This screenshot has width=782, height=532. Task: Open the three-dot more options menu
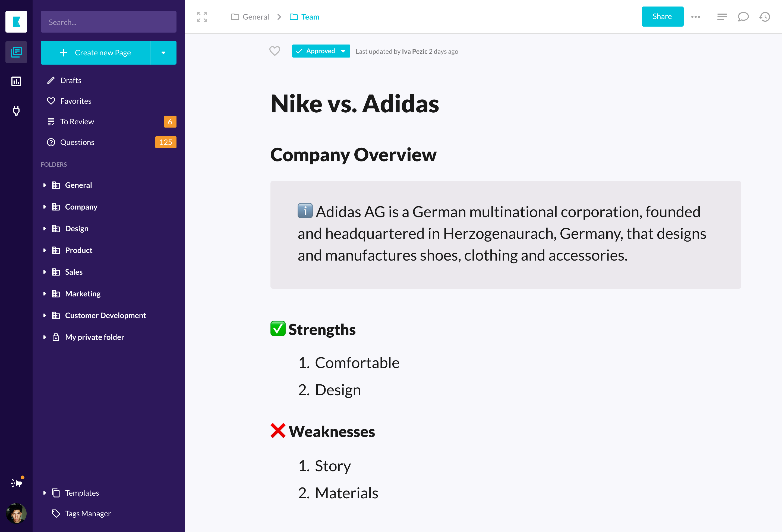pos(696,17)
